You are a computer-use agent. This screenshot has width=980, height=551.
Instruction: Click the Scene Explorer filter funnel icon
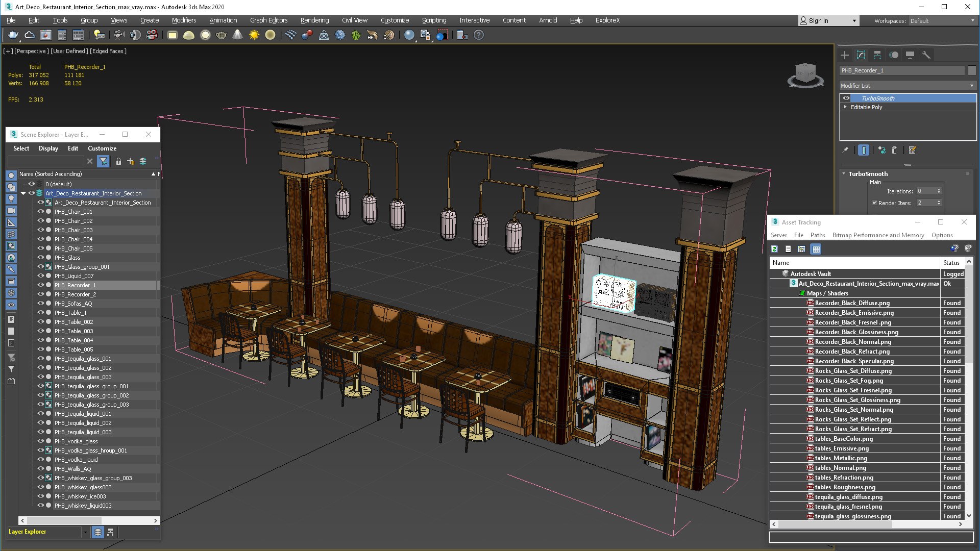[x=104, y=161]
